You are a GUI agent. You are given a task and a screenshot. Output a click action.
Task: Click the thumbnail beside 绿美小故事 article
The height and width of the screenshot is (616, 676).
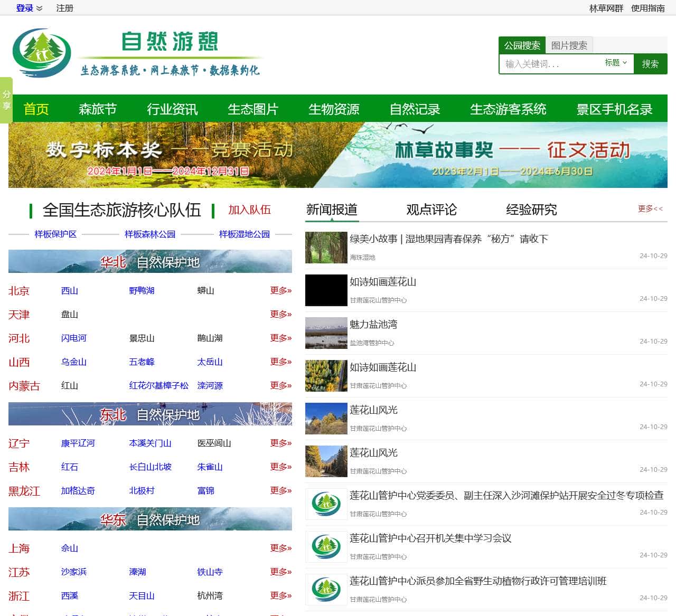[326, 248]
